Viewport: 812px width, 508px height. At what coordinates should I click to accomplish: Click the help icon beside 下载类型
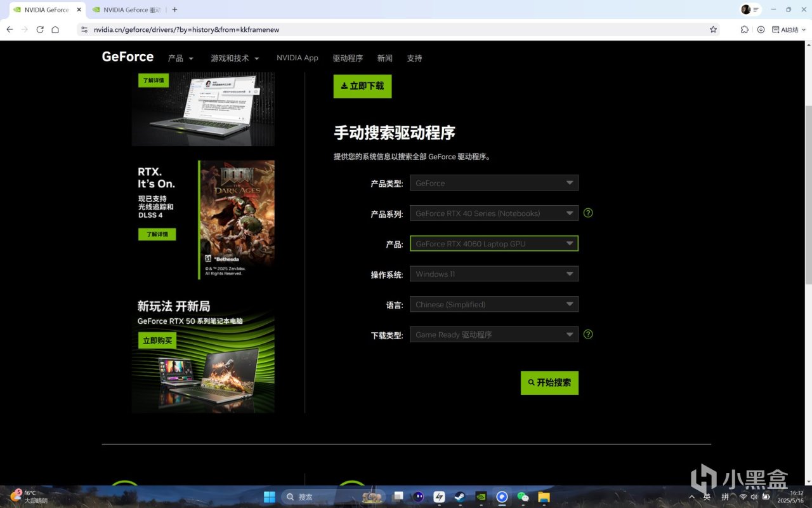[x=588, y=334]
